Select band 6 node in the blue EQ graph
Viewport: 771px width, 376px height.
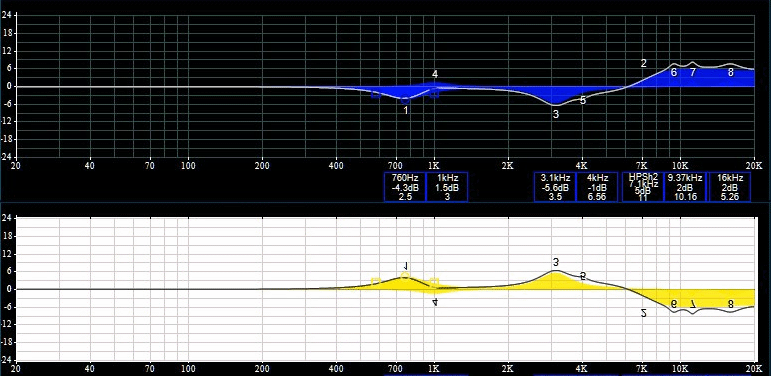674,72
